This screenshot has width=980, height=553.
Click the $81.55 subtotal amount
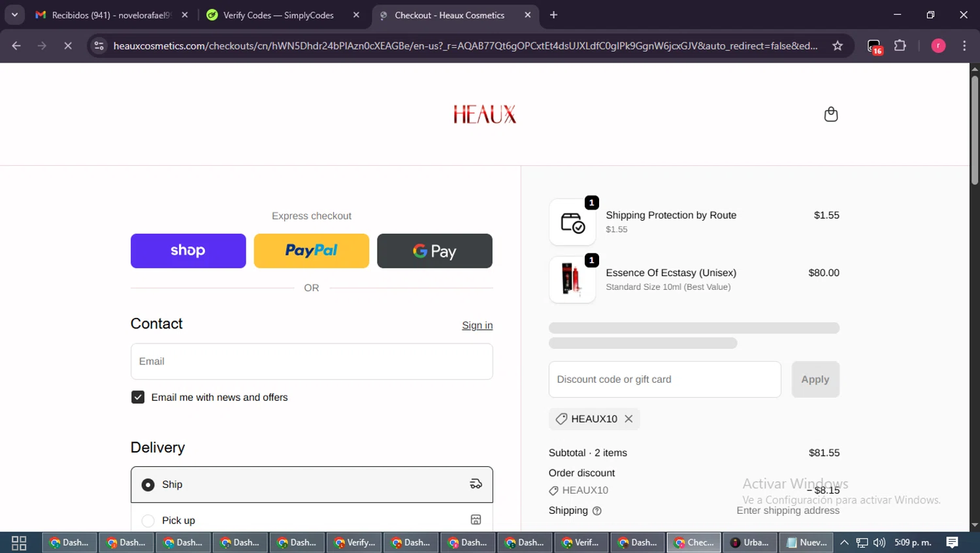[824, 453]
